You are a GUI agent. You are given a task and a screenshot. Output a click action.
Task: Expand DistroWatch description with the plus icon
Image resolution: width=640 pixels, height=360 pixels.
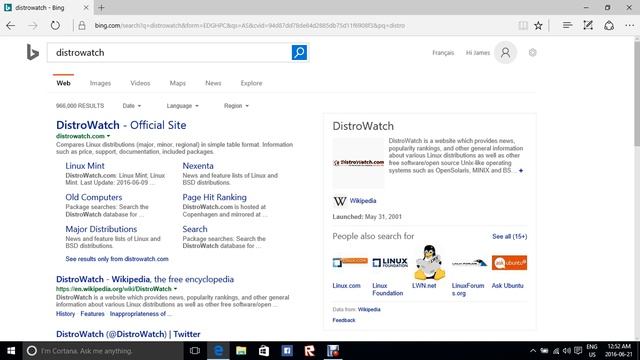point(521,171)
